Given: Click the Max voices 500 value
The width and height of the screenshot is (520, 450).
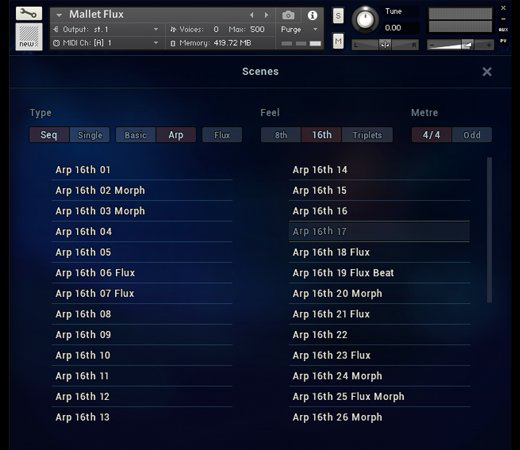Looking at the screenshot, I should click(257, 29).
